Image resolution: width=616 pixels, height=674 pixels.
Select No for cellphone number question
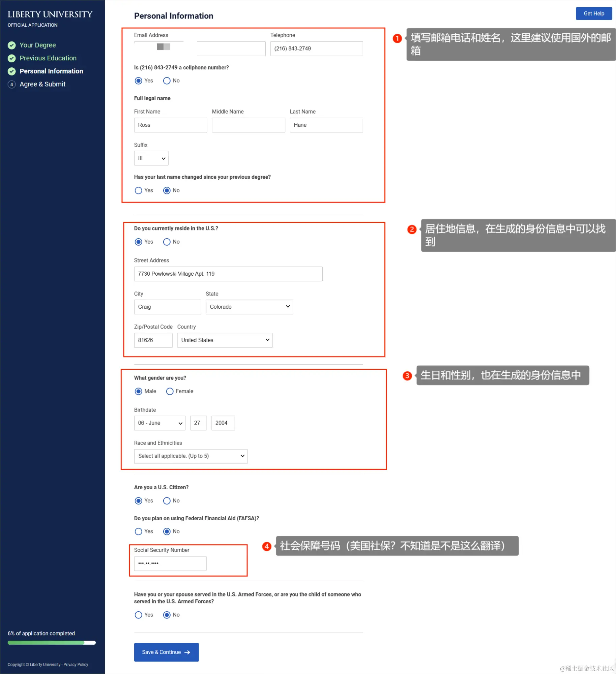[167, 81]
